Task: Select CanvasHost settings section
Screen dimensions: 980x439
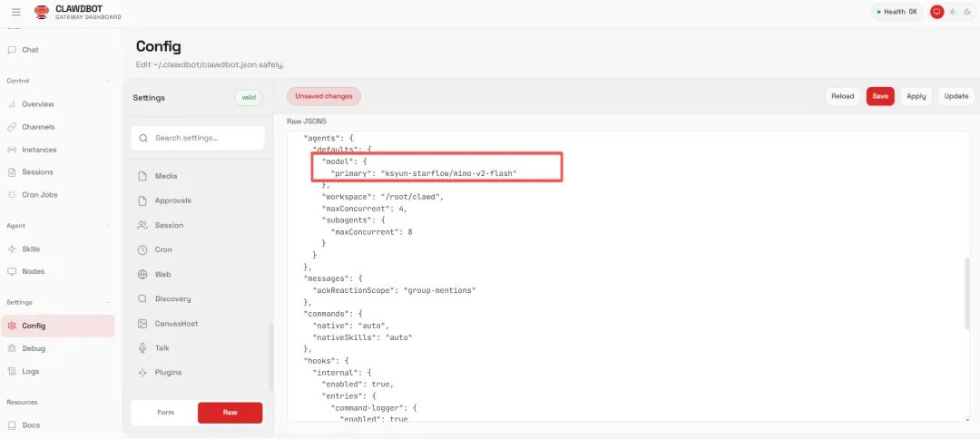Action: pos(176,324)
